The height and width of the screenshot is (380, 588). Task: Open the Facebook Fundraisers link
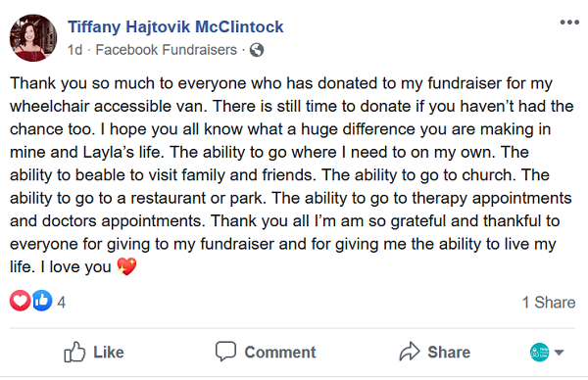click(167, 50)
